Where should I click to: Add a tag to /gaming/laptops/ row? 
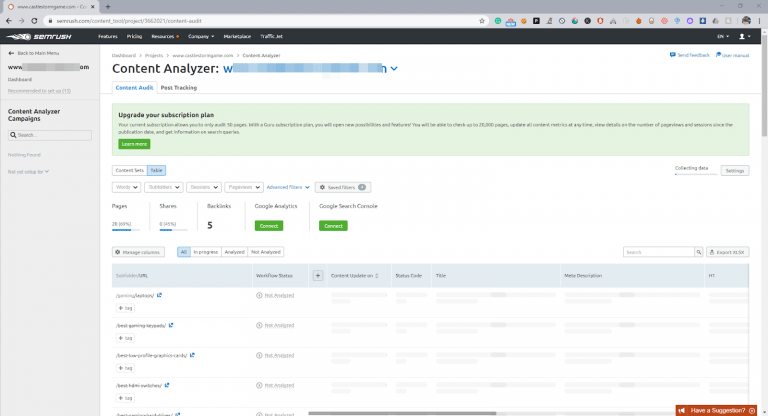pos(125,308)
